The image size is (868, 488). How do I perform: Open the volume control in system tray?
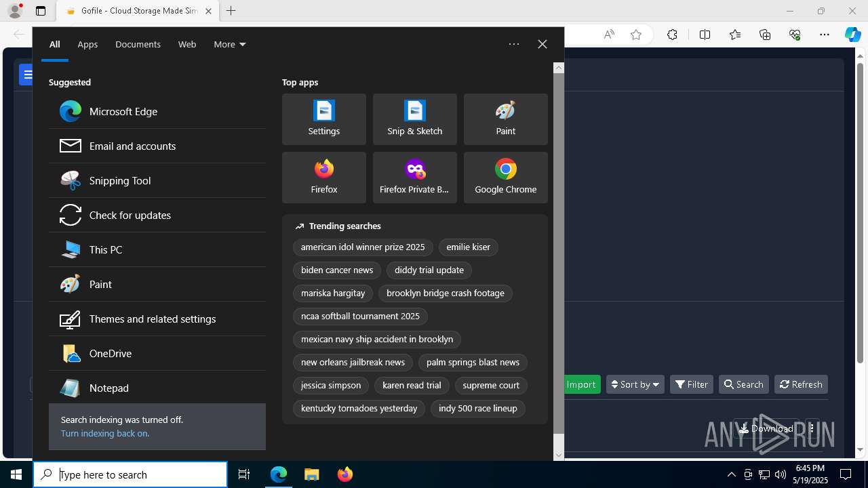[781, 474]
